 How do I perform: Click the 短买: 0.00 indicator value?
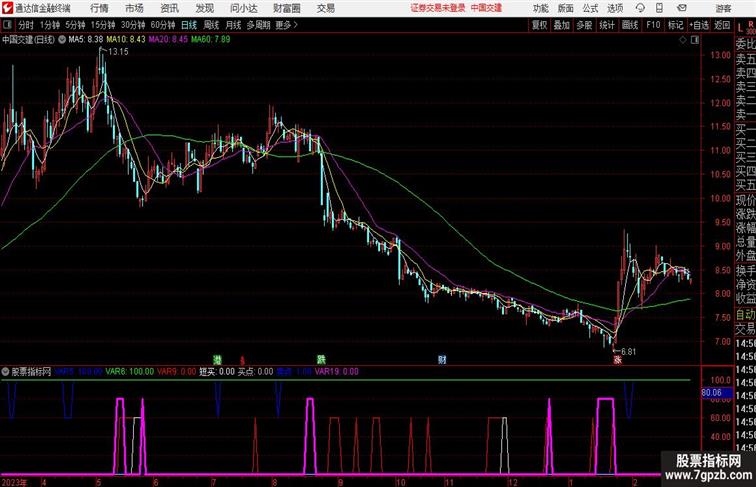[x=217, y=372]
